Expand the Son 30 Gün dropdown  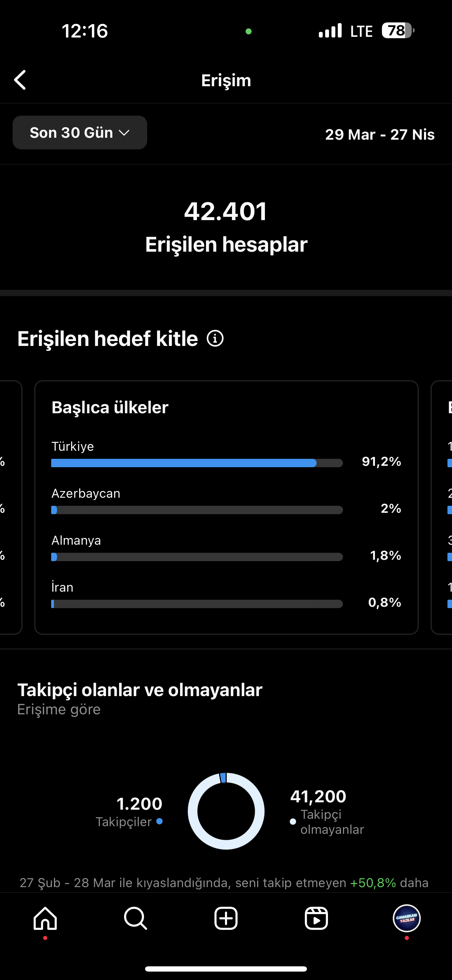80,132
